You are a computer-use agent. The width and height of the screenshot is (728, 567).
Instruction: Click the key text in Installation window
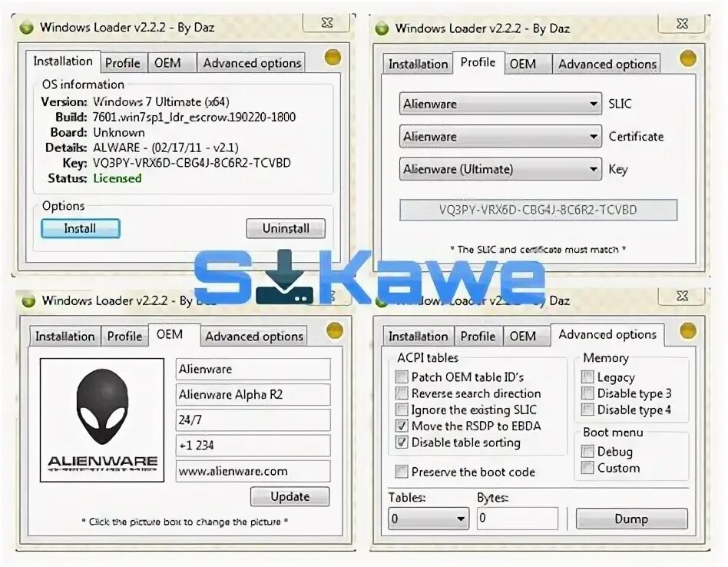192,163
